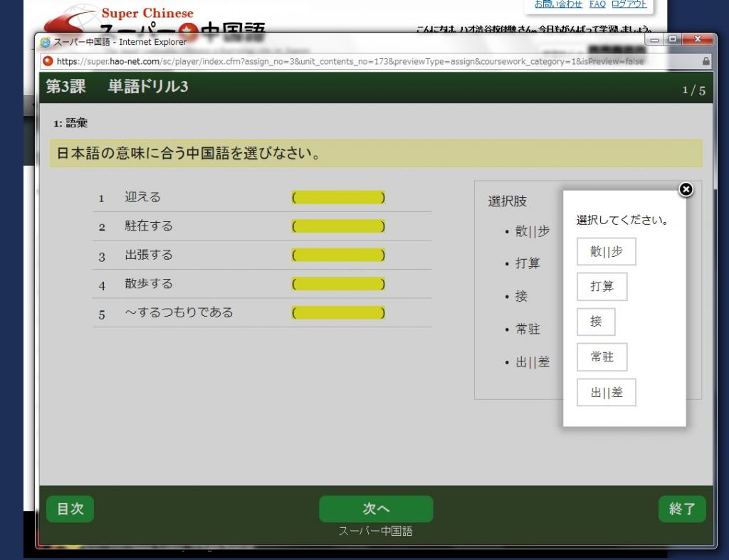Open the 目次 table of contents
Viewport: 729px width, 560px height.
pyautogui.click(x=70, y=508)
